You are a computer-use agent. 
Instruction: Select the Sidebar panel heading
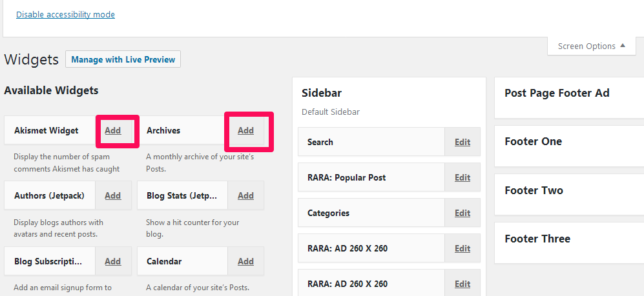(322, 93)
